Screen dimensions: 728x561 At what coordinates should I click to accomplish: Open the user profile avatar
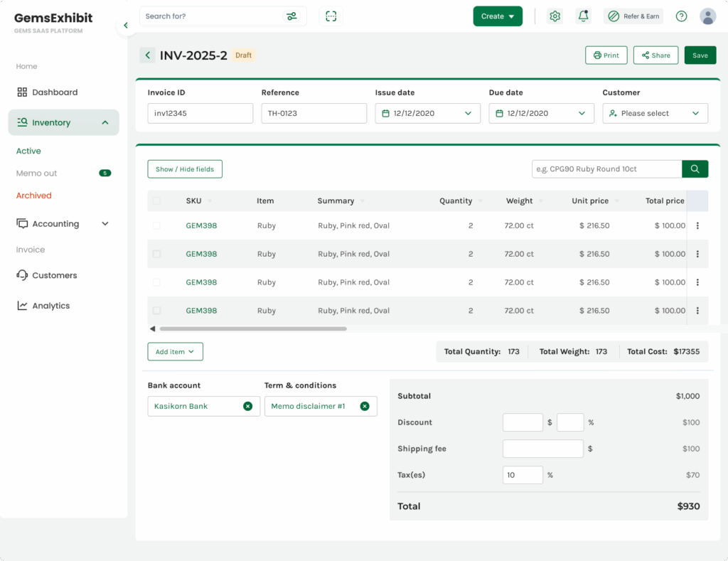(707, 16)
